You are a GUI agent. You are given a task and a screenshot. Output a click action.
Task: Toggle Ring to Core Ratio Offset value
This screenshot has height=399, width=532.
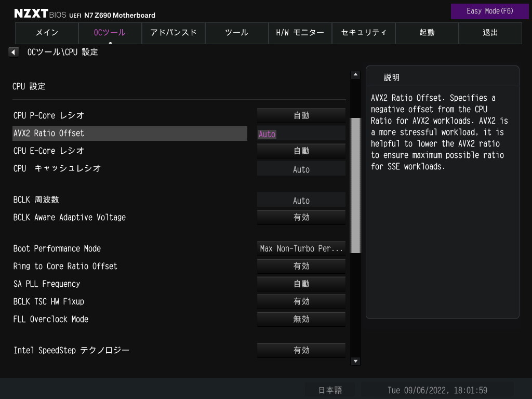tap(301, 266)
